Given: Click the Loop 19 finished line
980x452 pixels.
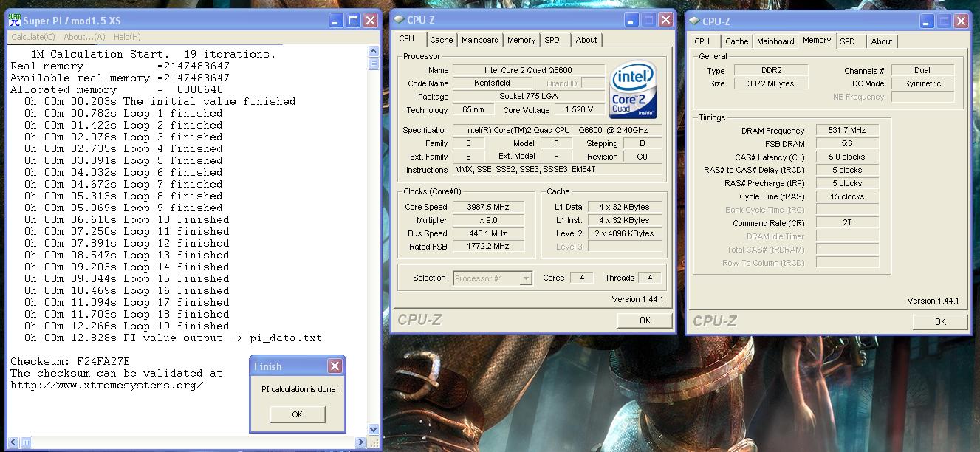Looking at the screenshot, I should coord(127,326).
